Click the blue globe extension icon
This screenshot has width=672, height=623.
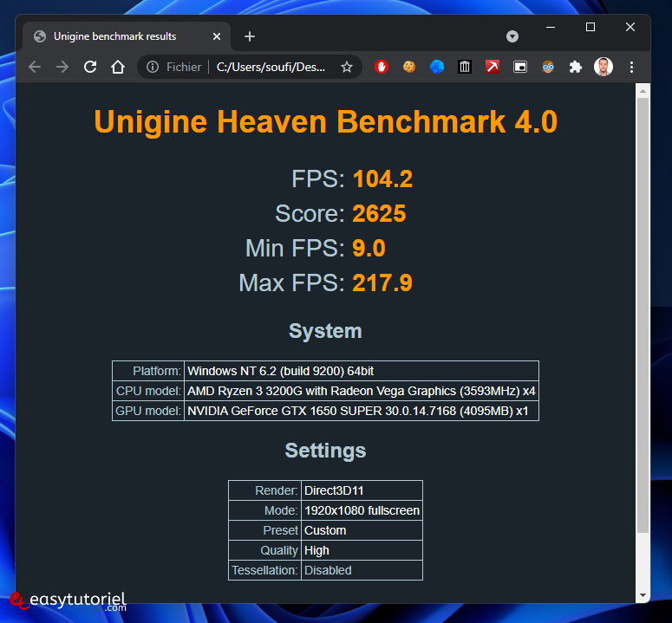pos(437,67)
